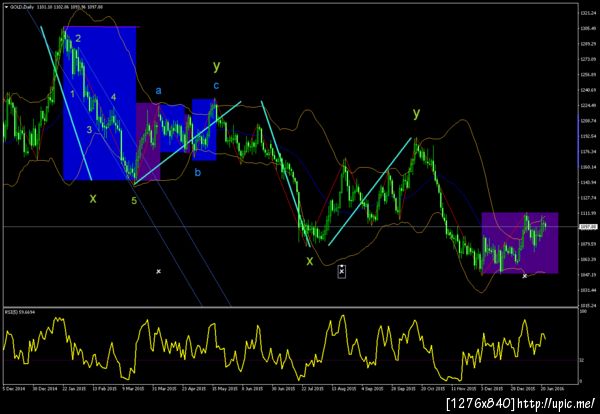Select the purple rectangle around the December 2015 candles
The image size is (600, 414).
pos(520,243)
